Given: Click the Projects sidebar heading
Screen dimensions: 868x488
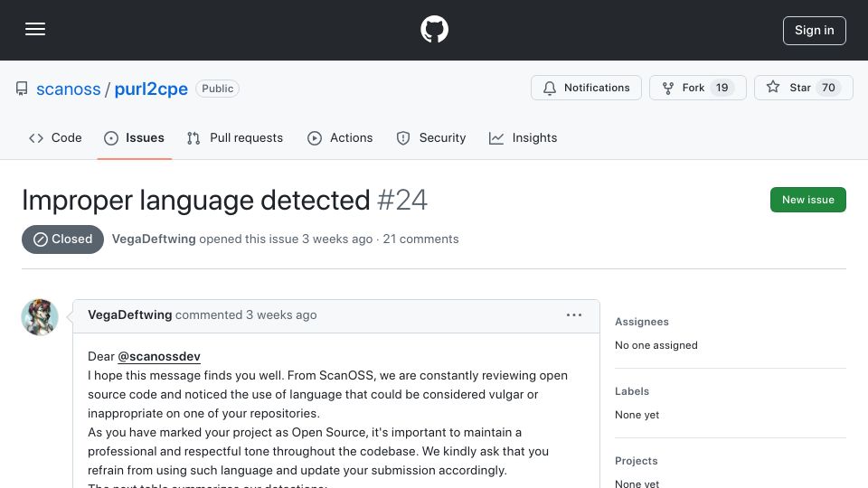Looking at the screenshot, I should pos(636,461).
